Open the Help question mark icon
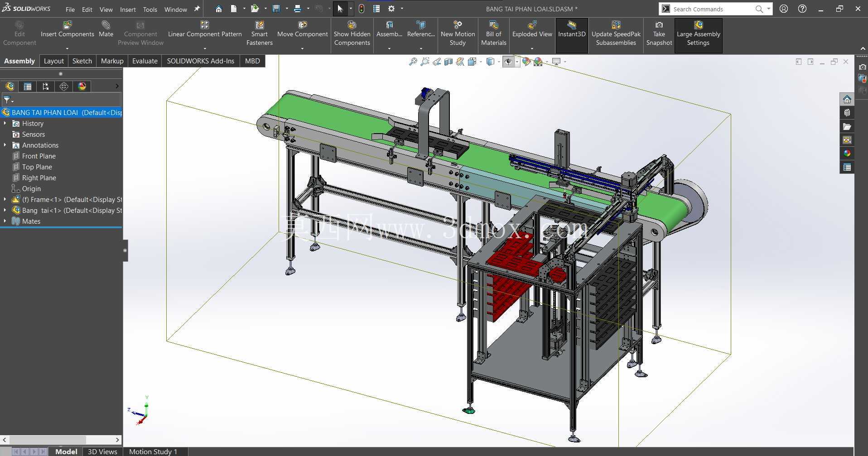Viewport: 868px width, 456px height. pyautogui.click(x=802, y=9)
